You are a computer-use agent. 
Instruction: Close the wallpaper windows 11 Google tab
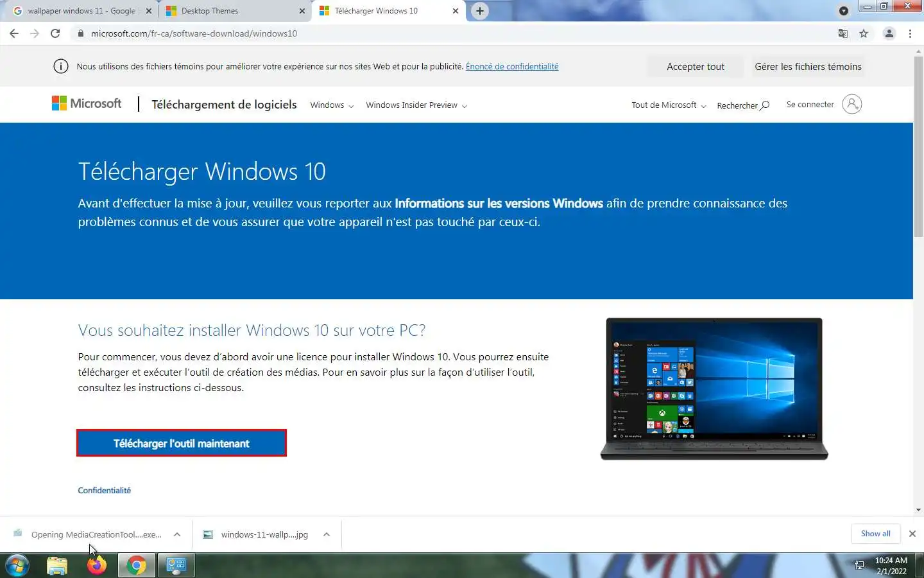pos(149,11)
